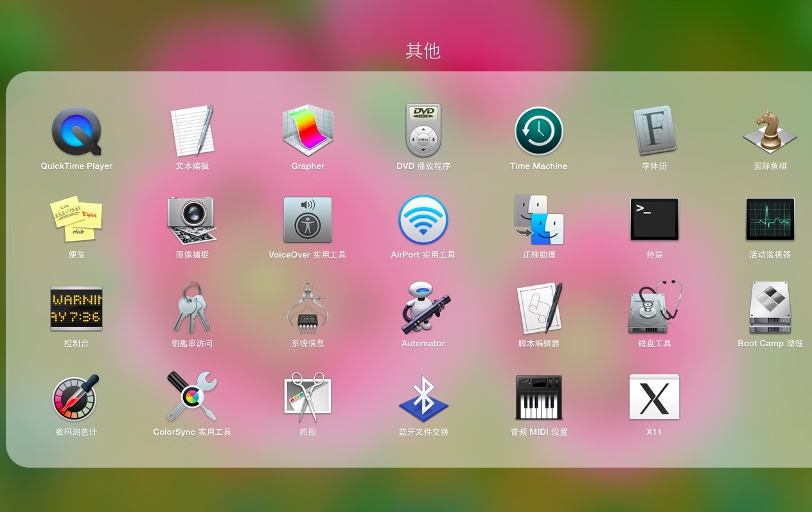The image size is (812, 512).
Task: Launch 图像捕捉 Image Capture
Action: [x=192, y=220]
